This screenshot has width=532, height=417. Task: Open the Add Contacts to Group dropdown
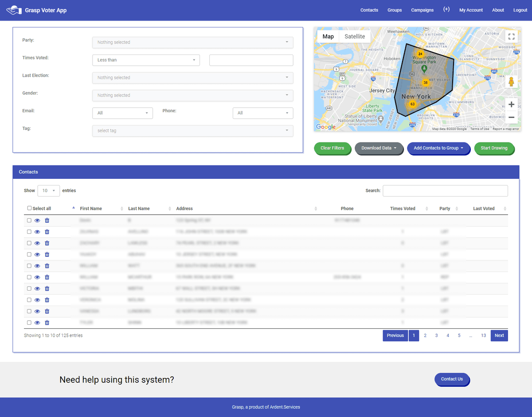coord(438,148)
